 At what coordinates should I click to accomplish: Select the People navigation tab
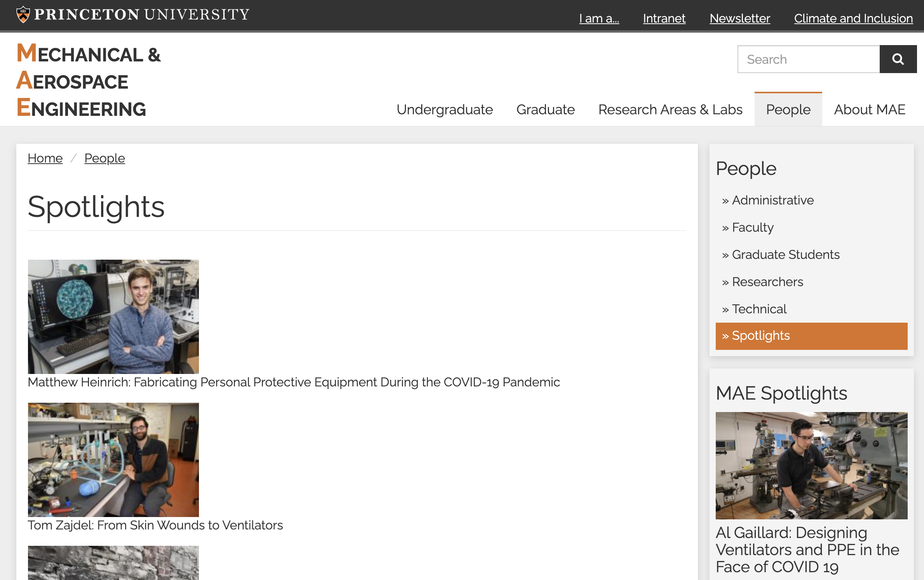[x=788, y=110]
